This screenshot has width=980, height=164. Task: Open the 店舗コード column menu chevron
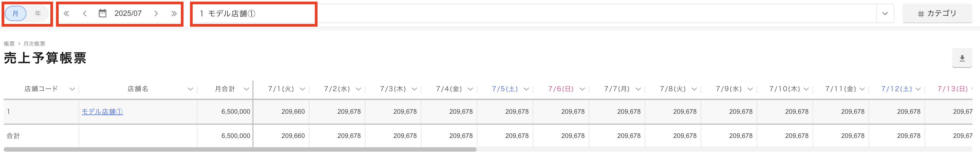(x=72, y=89)
